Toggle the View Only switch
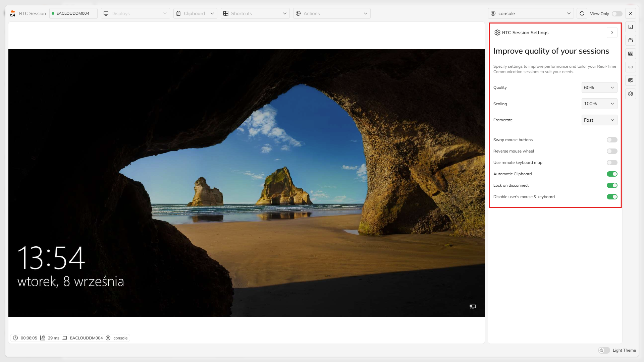Viewport: 644px width, 362px height. pyautogui.click(x=617, y=14)
